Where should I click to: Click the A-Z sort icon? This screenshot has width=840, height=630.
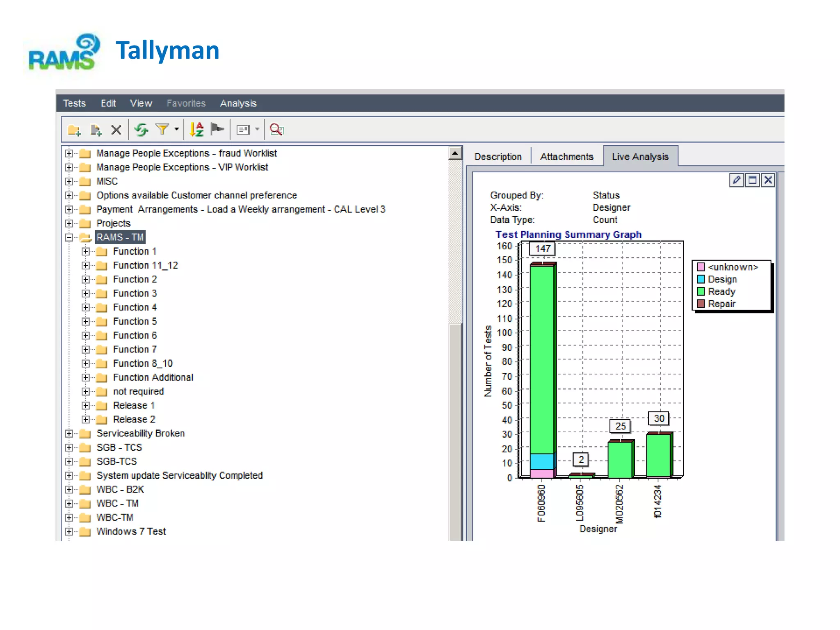[197, 130]
